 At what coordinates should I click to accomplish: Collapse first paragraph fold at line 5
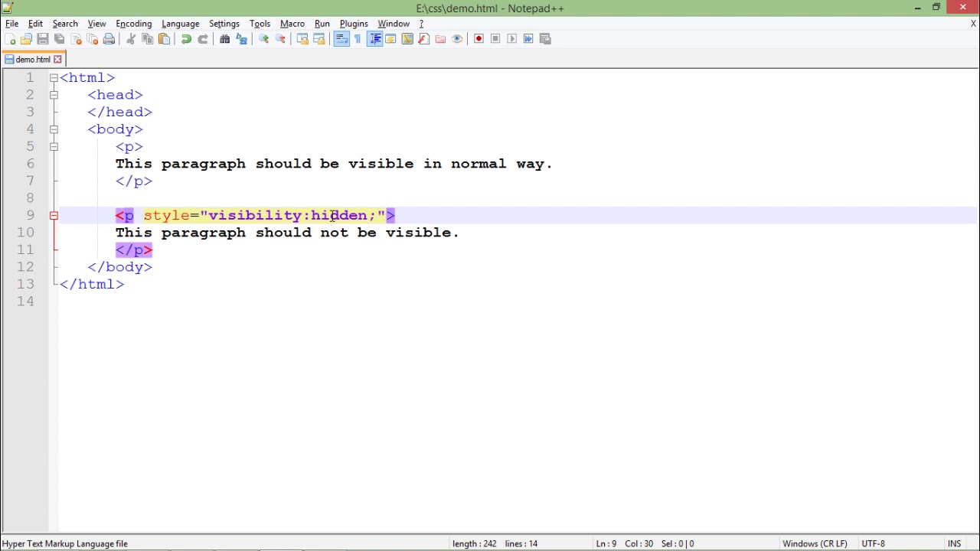click(54, 147)
